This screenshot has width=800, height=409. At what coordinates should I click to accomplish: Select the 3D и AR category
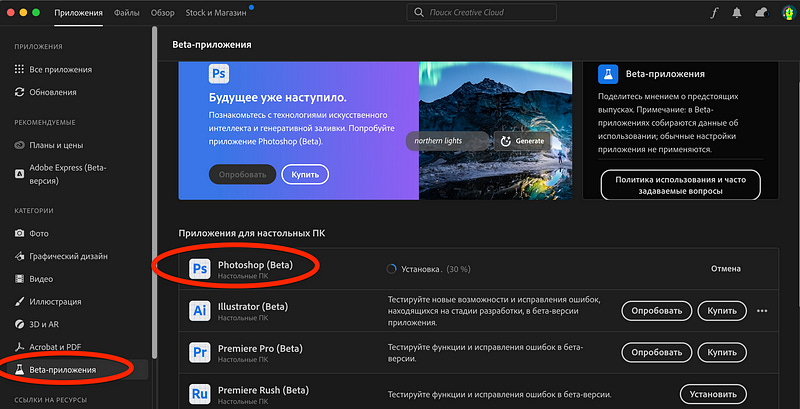pos(43,324)
